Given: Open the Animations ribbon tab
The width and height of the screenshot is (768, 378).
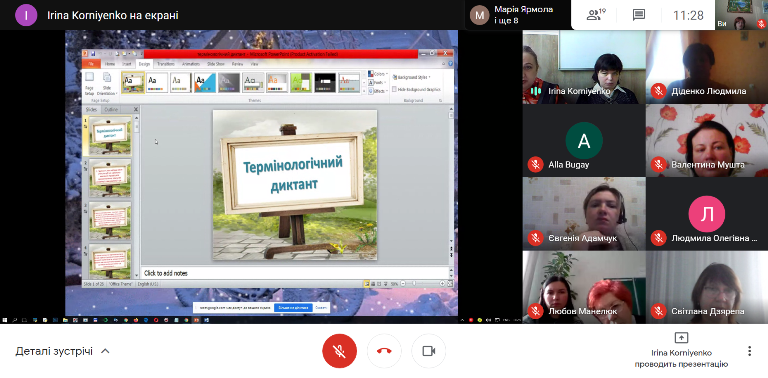Looking at the screenshot, I should [191, 64].
